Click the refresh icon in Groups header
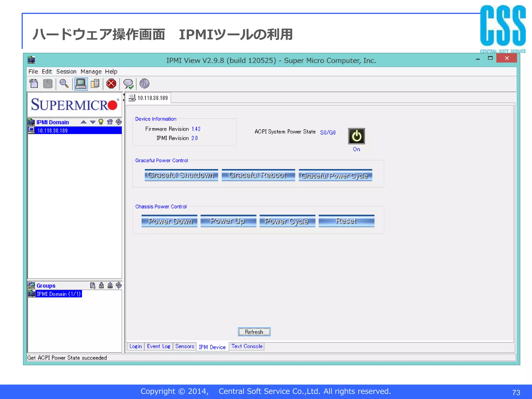This screenshot has width=532, height=399. pyautogui.click(x=119, y=285)
